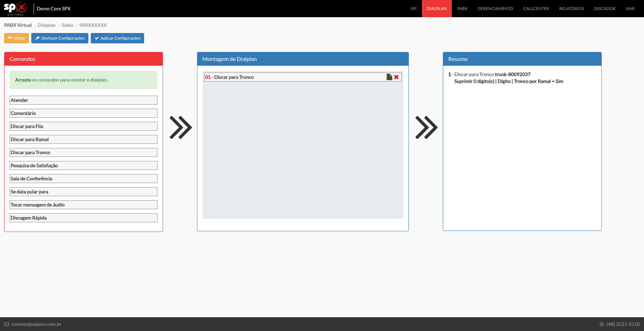Log out using the SAIR menu

click(630, 9)
